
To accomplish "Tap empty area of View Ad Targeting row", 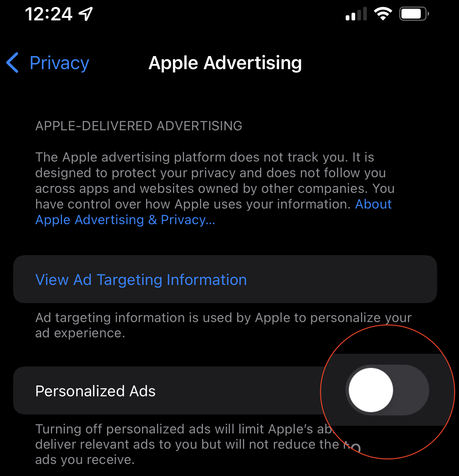I will click(x=342, y=279).
